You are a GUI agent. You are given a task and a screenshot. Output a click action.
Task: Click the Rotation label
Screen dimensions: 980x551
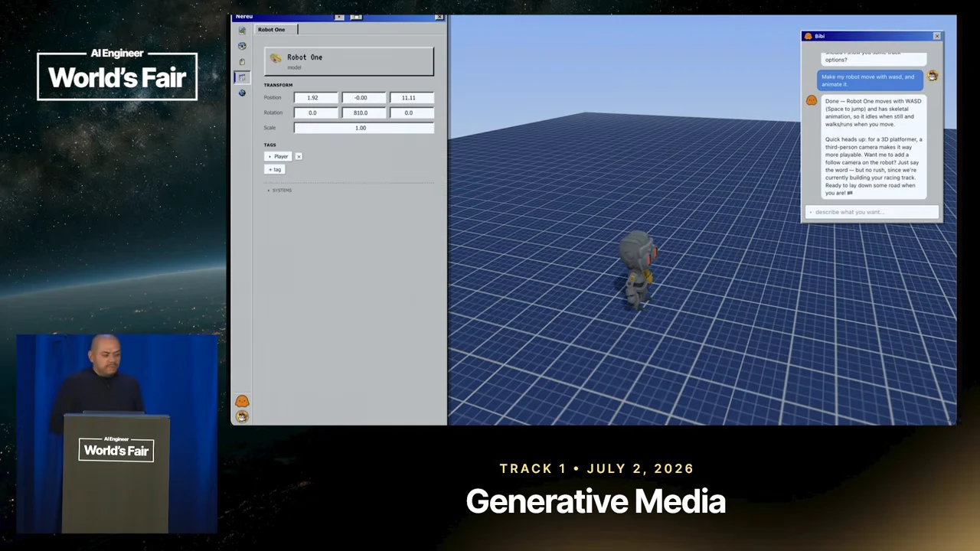[273, 112]
